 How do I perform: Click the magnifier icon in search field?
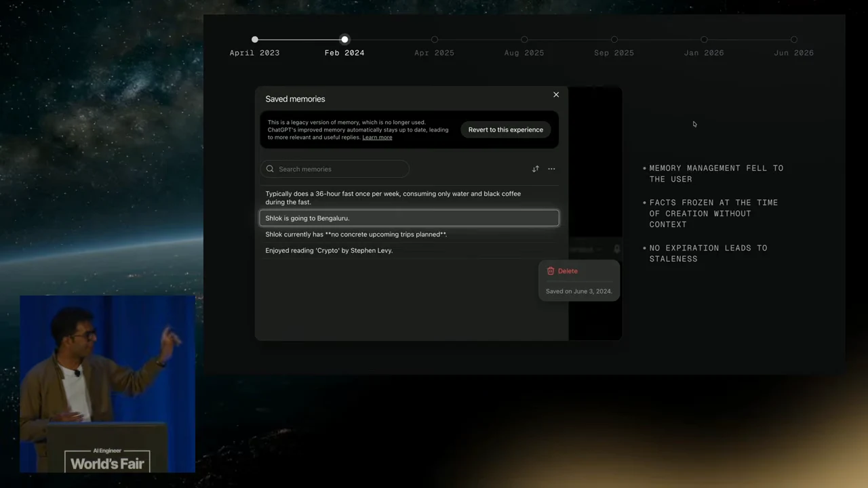[270, 169]
